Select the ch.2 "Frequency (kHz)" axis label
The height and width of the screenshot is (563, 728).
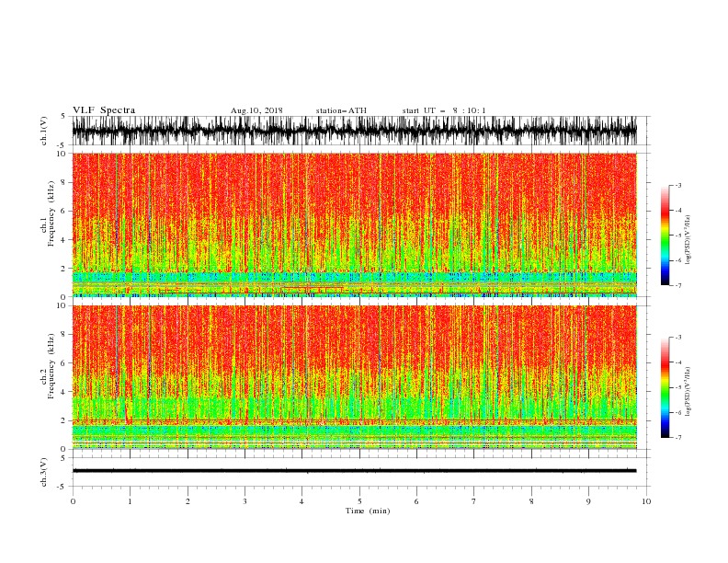click(x=51, y=365)
